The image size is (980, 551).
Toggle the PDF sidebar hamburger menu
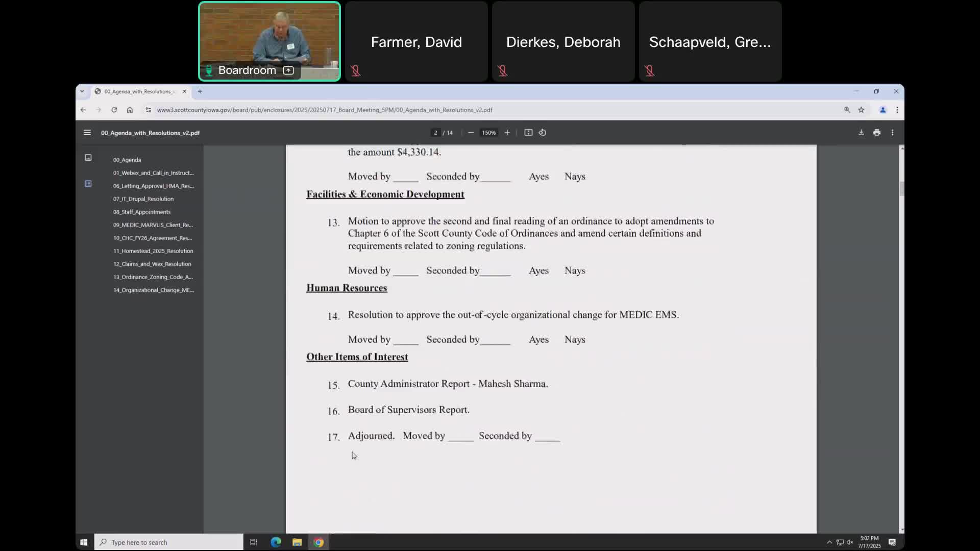(x=87, y=133)
